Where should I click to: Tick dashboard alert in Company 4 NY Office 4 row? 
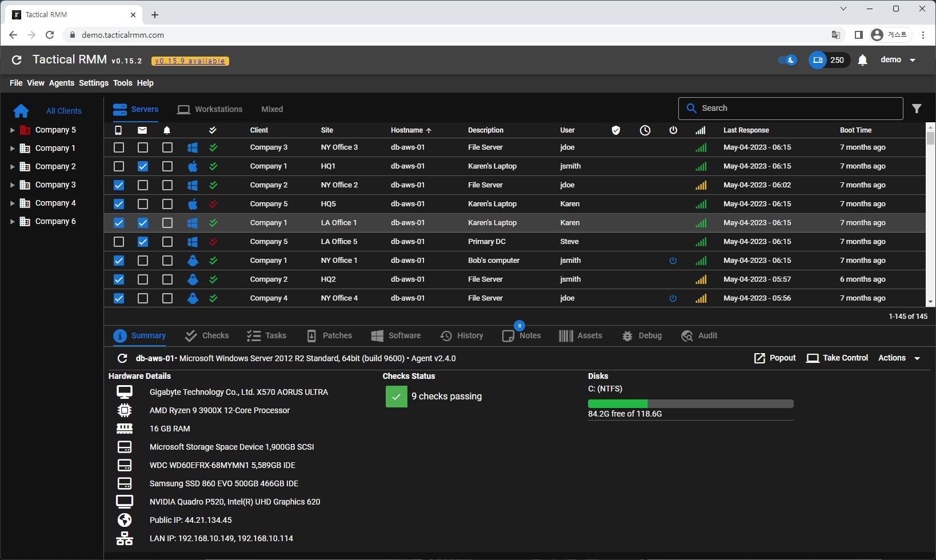click(x=167, y=298)
